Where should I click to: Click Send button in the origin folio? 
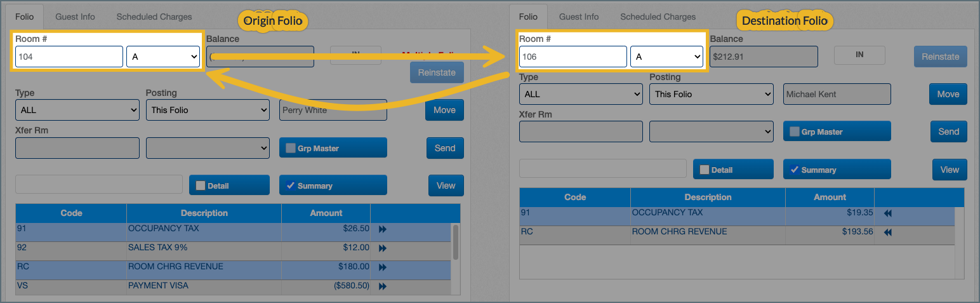click(x=445, y=148)
